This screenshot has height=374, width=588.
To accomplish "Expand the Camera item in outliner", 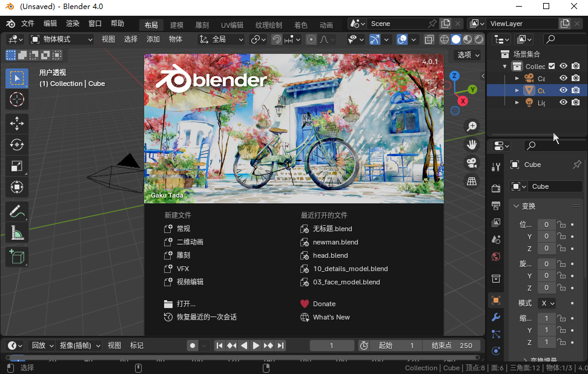I will pos(517,79).
